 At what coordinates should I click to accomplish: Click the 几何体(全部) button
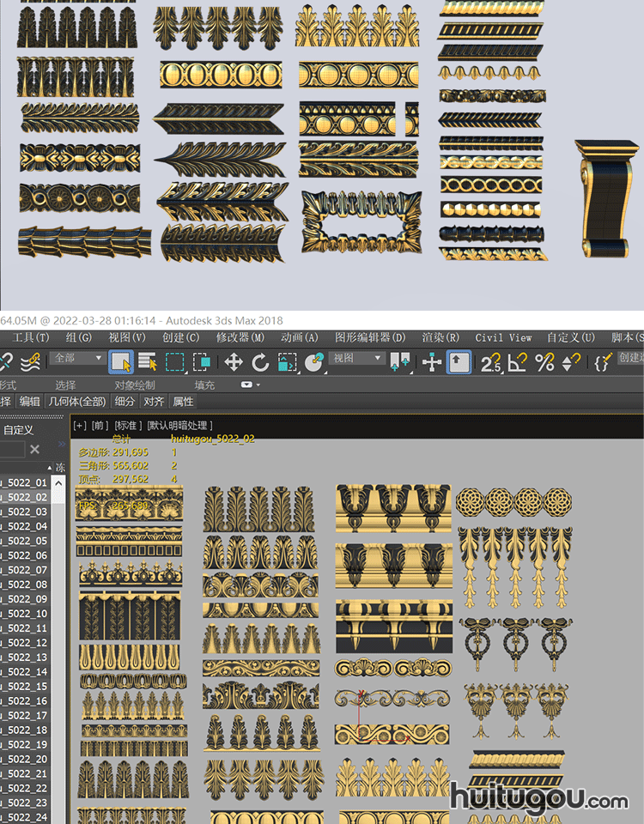[77, 401]
